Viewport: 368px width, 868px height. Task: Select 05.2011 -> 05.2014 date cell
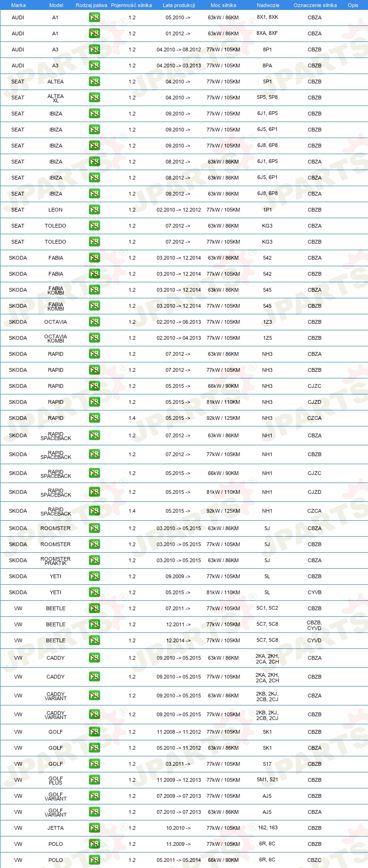(x=179, y=860)
